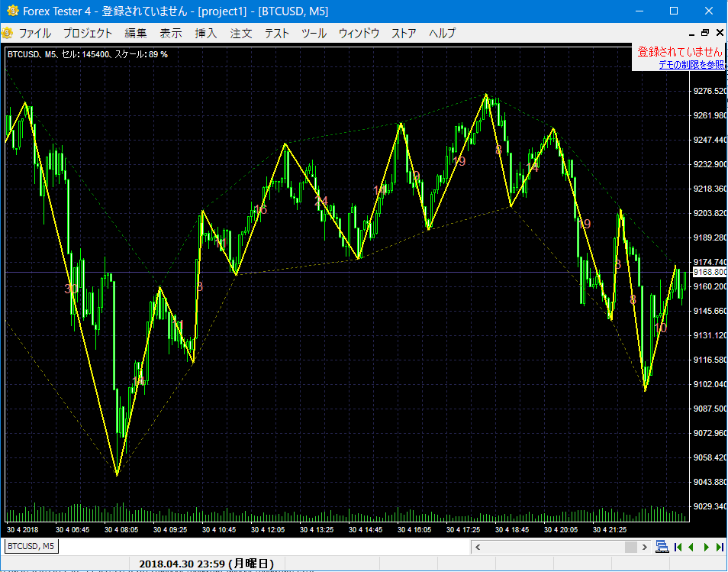
Task: Open the 編集 menu
Action: [x=136, y=33]
